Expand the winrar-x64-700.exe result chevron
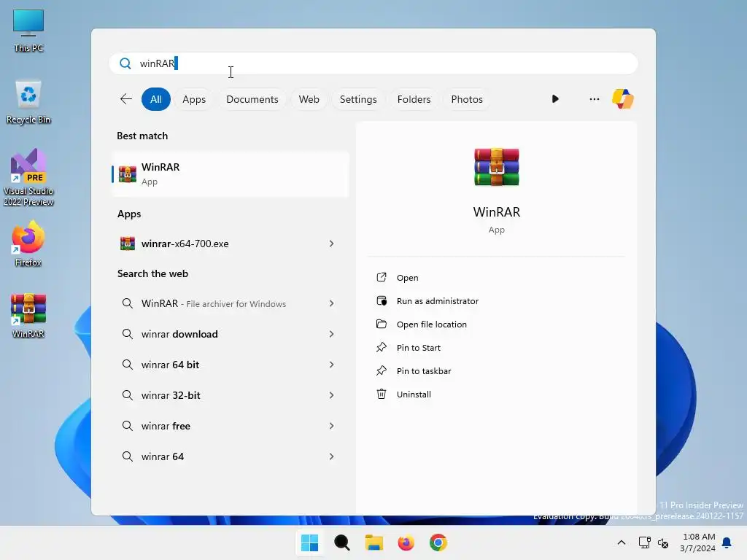 pyautogui.click(x=331, y=244)
